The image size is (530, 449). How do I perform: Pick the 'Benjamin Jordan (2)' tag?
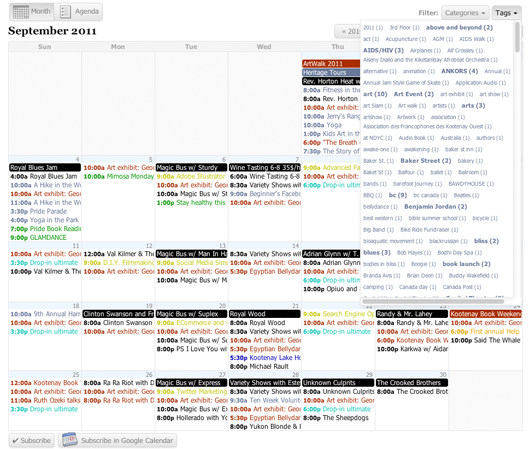(x=435, y=207)
